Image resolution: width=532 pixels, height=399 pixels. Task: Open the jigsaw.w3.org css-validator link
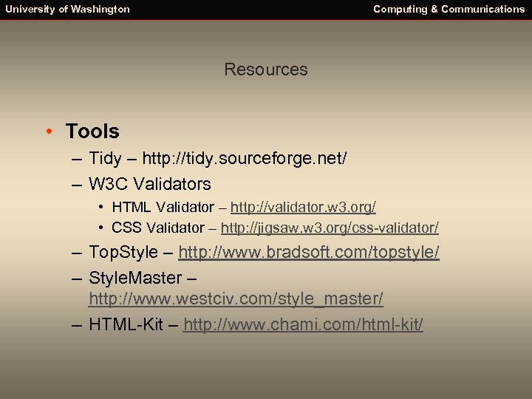(330, 228)
